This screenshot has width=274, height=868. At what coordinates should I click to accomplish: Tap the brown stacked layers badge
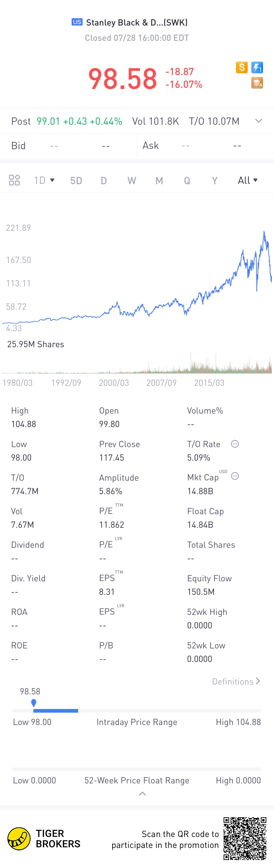tap(257, 83)
